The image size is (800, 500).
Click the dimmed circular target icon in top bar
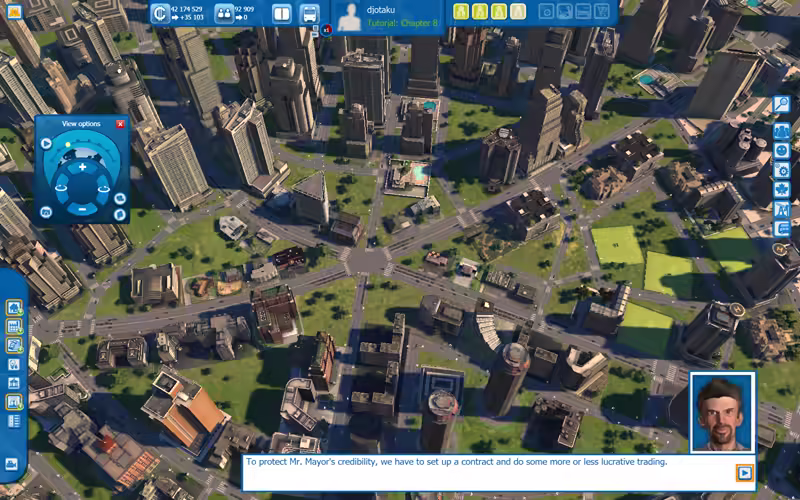[x=546, y=12]
